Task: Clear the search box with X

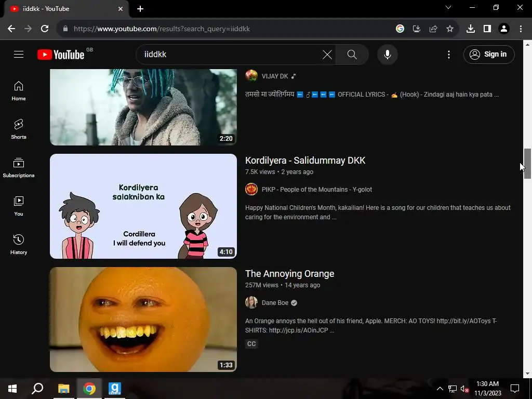Action: click(327, 54)
